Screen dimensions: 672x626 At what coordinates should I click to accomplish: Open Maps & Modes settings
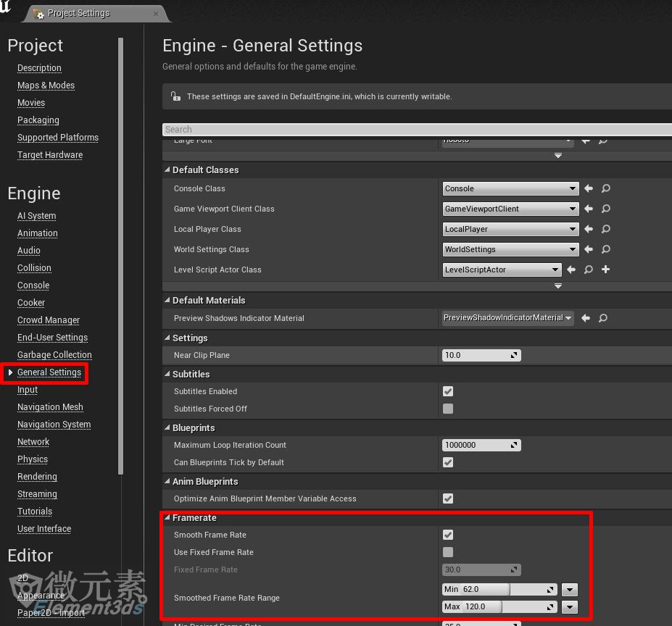(46, 85)
